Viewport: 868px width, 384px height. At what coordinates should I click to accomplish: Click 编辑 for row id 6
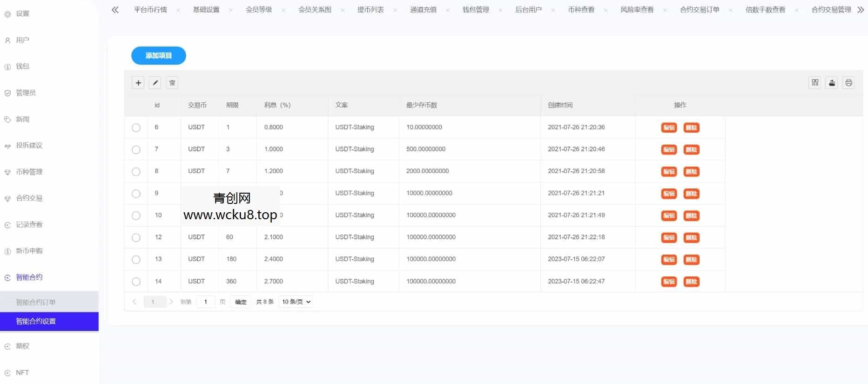click(x=669, y=128)
